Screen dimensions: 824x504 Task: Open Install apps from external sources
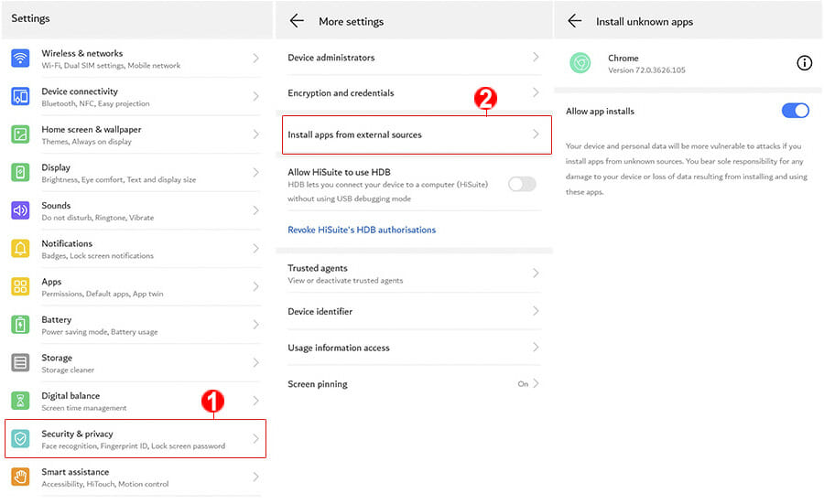pyautogui.click(x=417, y=135)
